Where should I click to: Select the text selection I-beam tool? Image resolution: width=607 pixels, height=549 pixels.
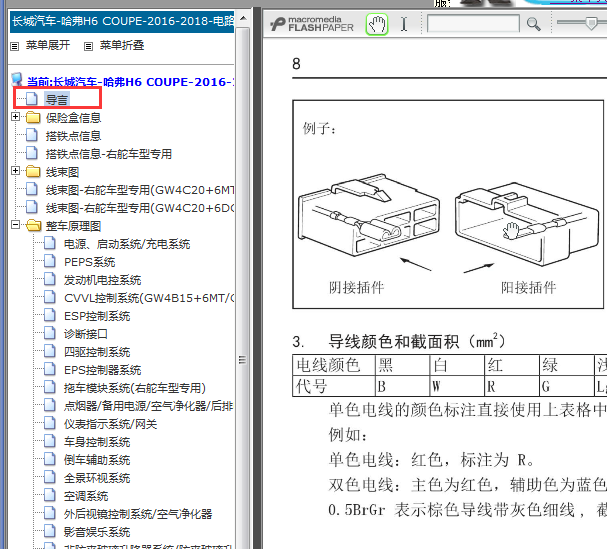coord(404,24)
